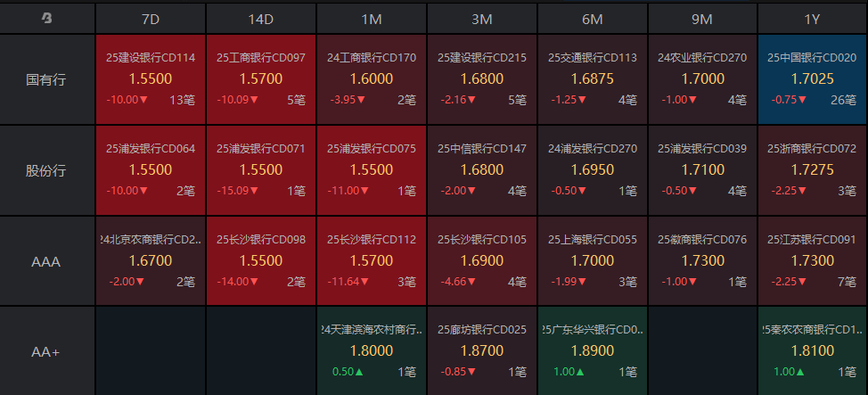
Task: Click 25徽商银行CD076 rate 1.7300
Action: point(702,259)
